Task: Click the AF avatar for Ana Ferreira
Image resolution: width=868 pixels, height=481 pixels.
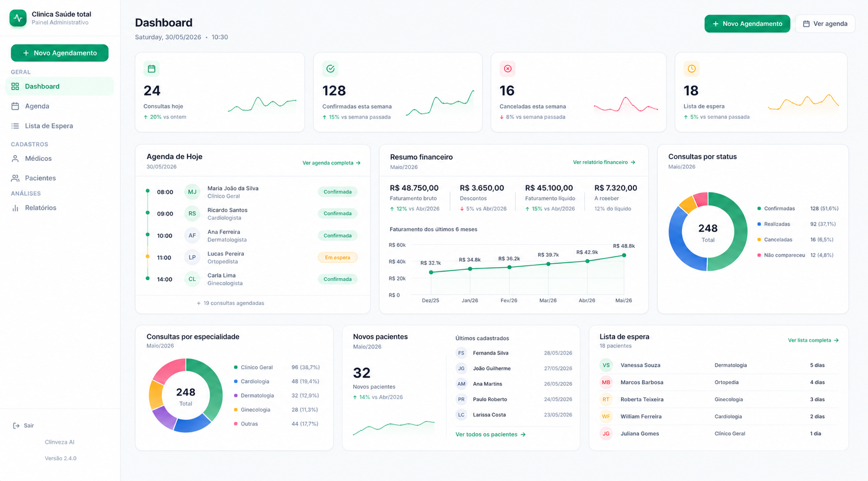Action: [x=192, y=236]
